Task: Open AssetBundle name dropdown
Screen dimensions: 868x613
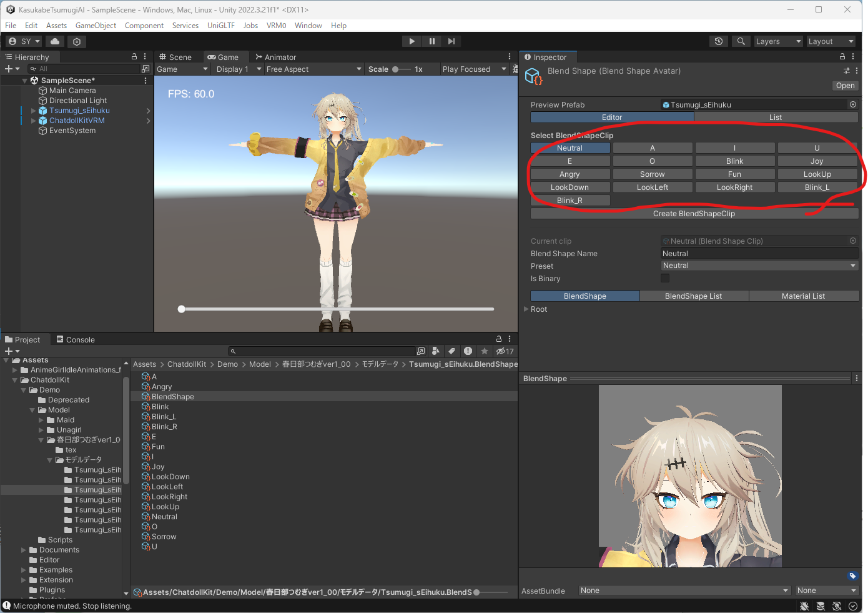Action: tap(684, 591)
